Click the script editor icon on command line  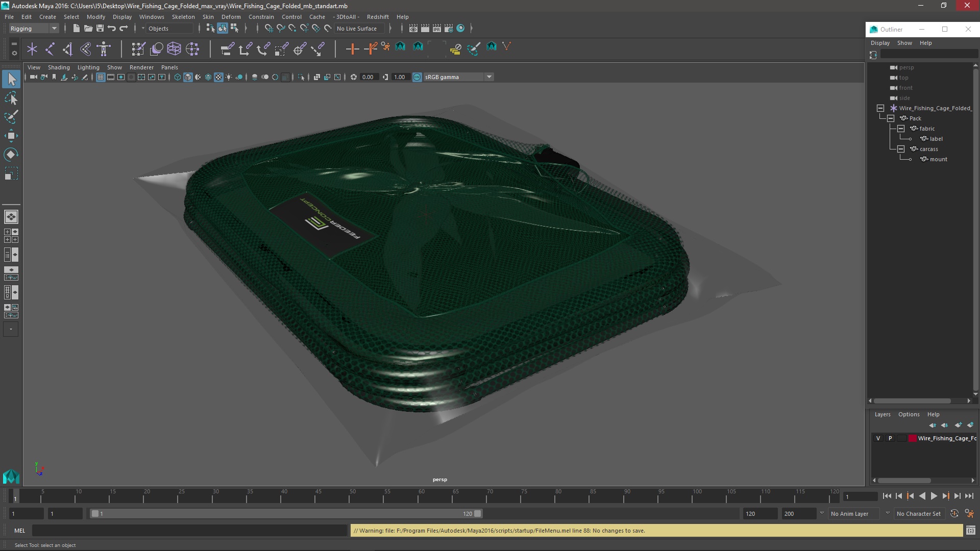[970, 531]
